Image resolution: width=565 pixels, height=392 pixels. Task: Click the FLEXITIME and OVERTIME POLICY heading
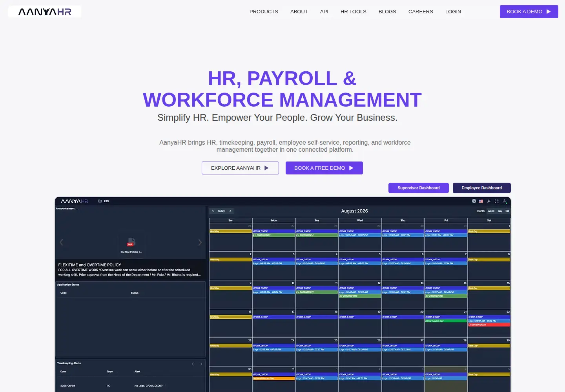click(x=90, y=265)
